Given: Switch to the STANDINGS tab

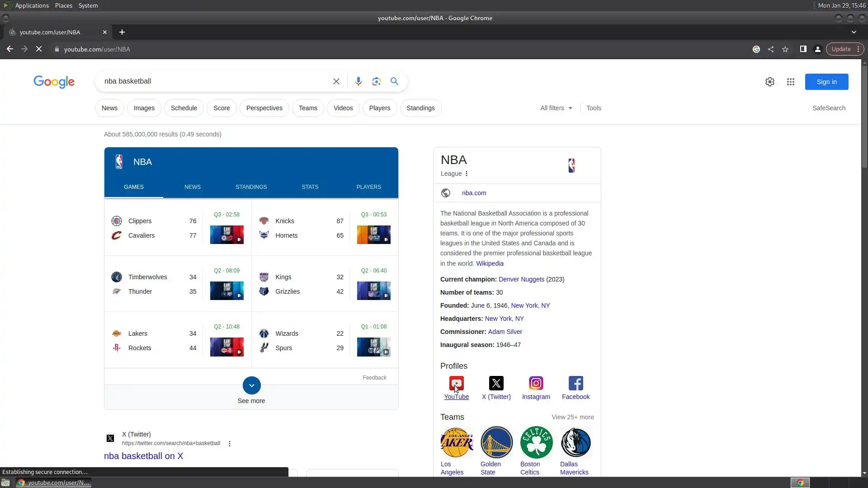Looking at the screenshot, I should click(251, 187).
